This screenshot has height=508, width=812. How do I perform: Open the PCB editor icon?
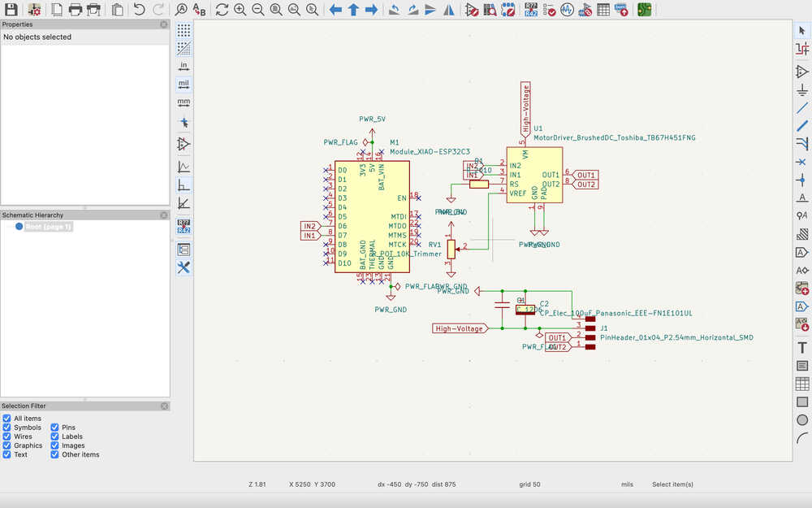pos(644,10)
